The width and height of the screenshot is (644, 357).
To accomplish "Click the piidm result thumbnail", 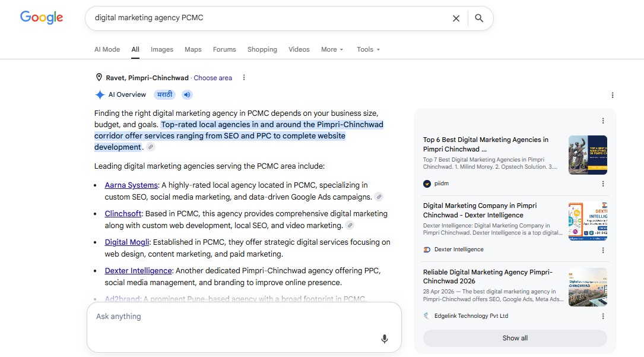I will [588, 155].
